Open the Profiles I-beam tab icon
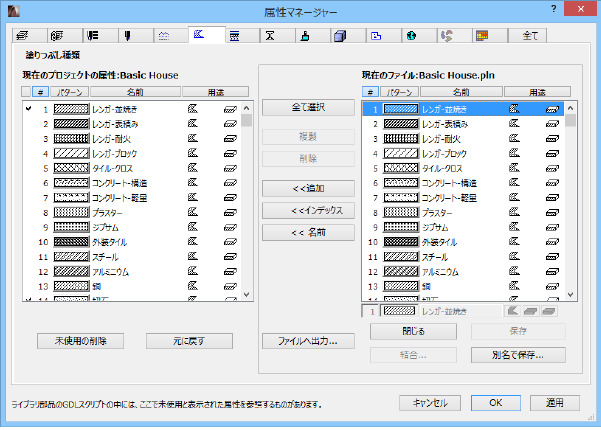Viewport: 601px width, 430px height. [x=278, y=36]
